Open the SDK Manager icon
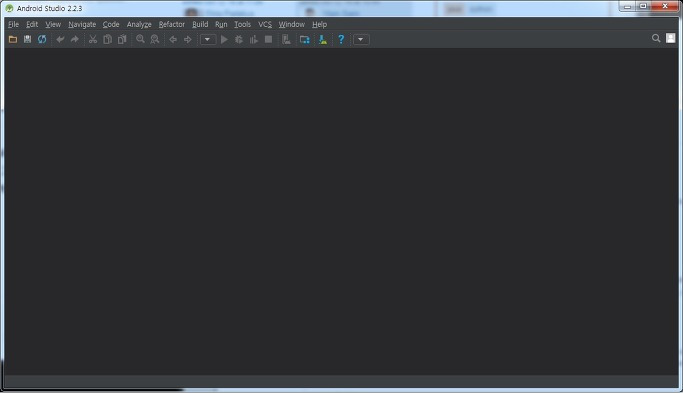The height and width of the screenshot is (393, 683). [323, 40]
